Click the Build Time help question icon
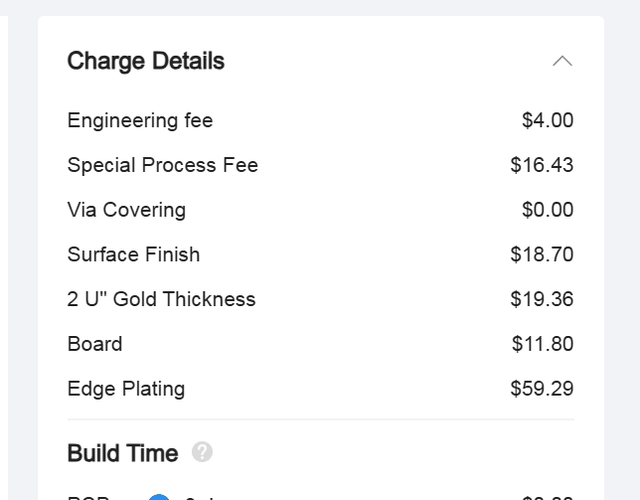Image resolution: width=640 pixels, height=500 pixels. click(x=202, y=453)
